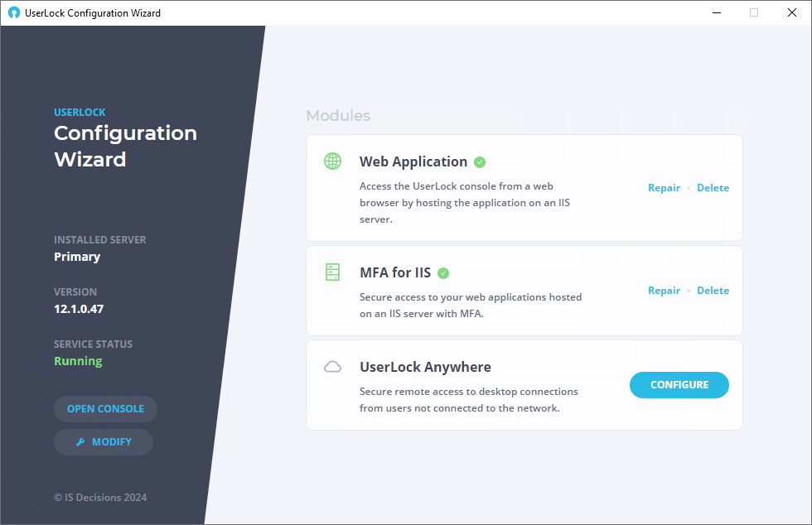Click the window title UserLock Configuration Wizard
812x525 pixels.
coord(93,13)
